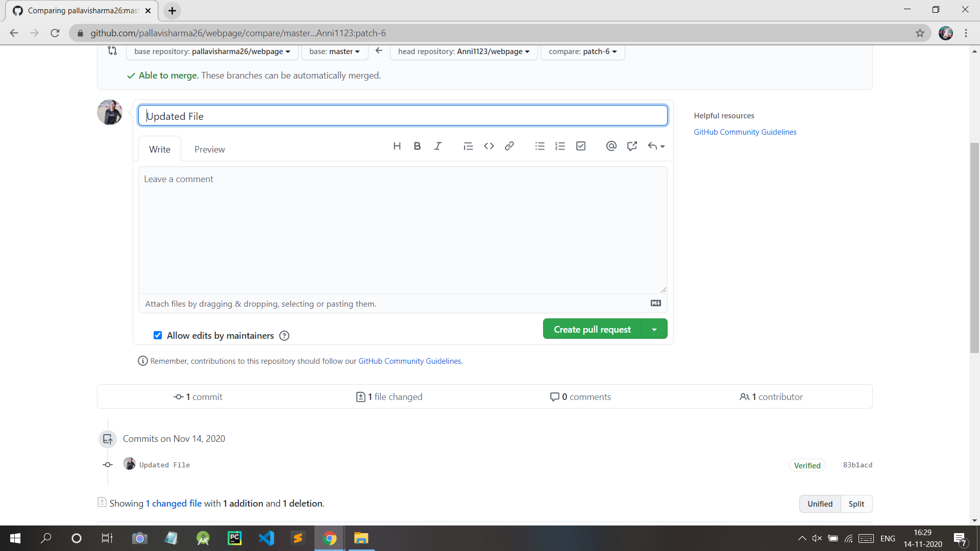Open the head repository dropdown

tap(463, 52)
